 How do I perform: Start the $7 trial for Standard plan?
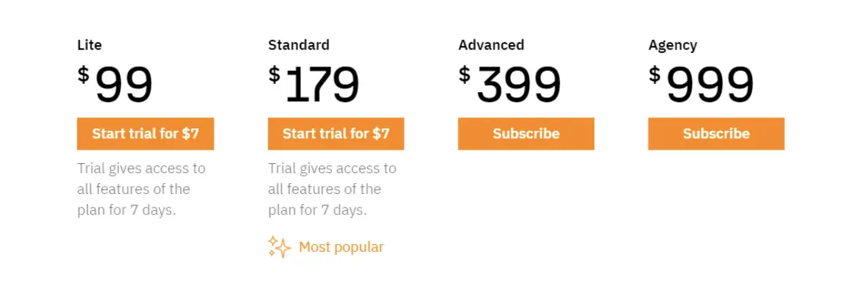click(336, 134)
